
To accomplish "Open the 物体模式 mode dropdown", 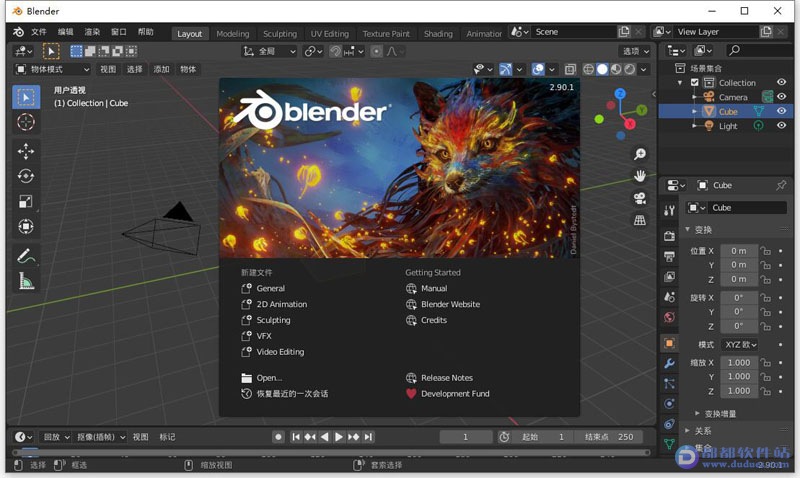I will pos(52,69).
